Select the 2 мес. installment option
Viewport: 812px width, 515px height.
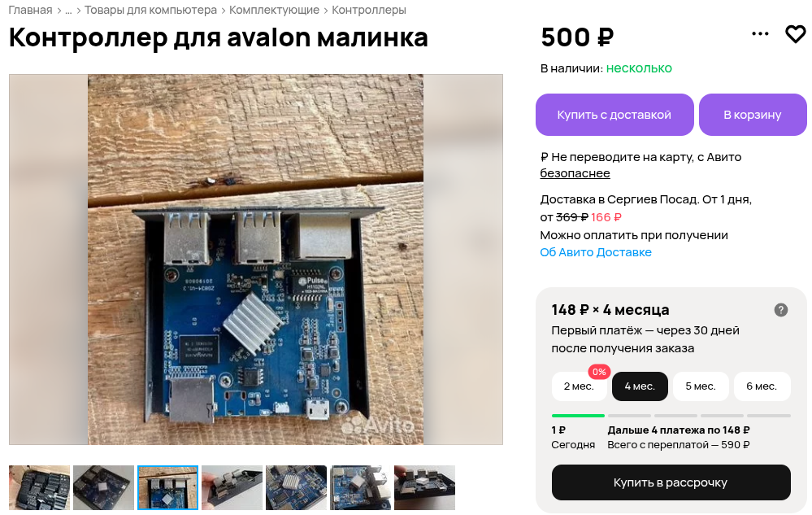click(x=579, y=386)
